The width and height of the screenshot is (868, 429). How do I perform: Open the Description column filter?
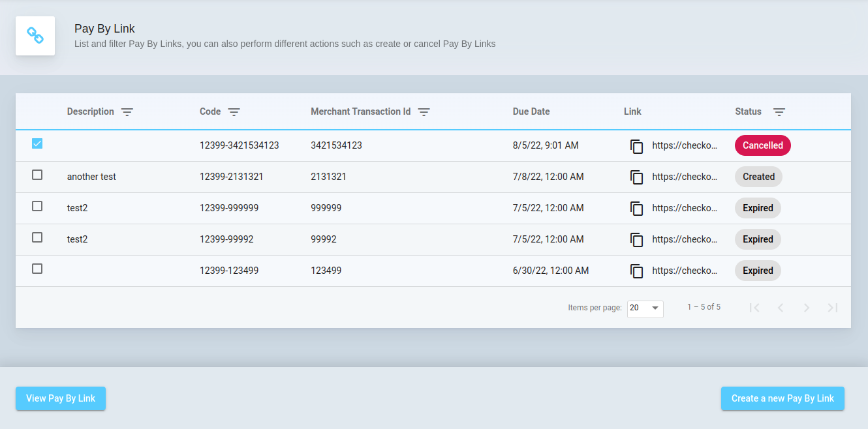coord(127,112)
